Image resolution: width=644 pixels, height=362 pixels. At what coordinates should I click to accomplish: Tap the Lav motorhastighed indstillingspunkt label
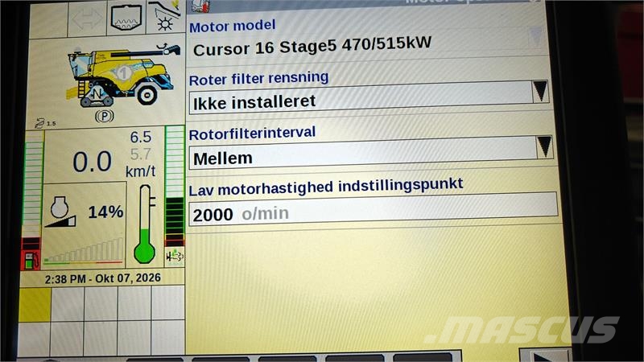click(326, 187)
